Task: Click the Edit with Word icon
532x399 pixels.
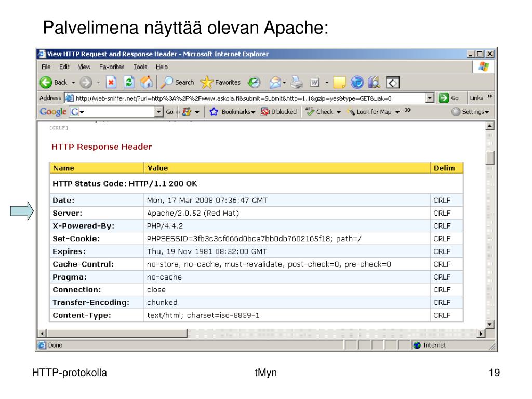Action: 314,83
